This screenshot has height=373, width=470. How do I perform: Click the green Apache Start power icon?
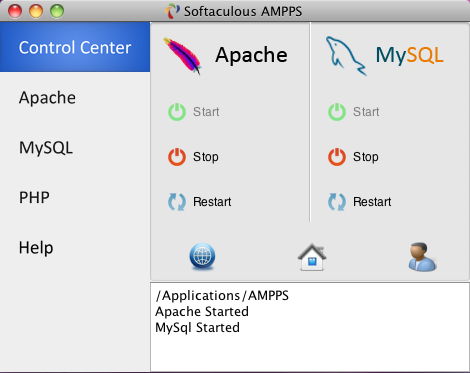coord(177,112)
